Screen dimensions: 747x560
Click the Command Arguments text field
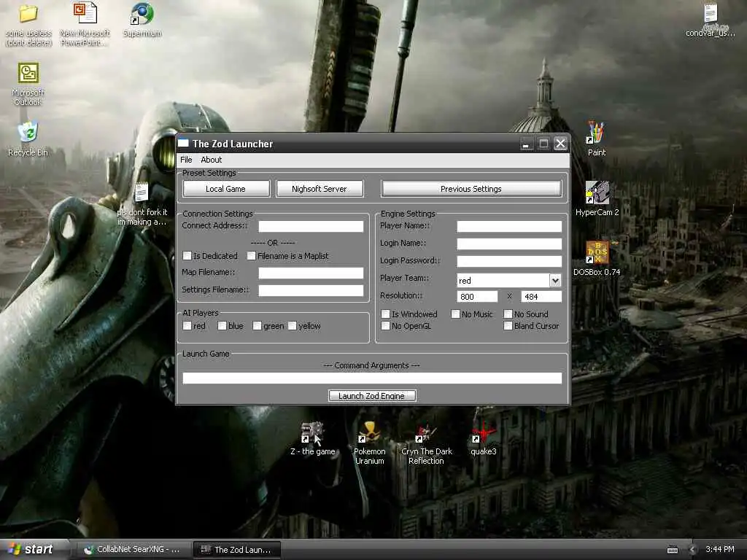point(372,378)
